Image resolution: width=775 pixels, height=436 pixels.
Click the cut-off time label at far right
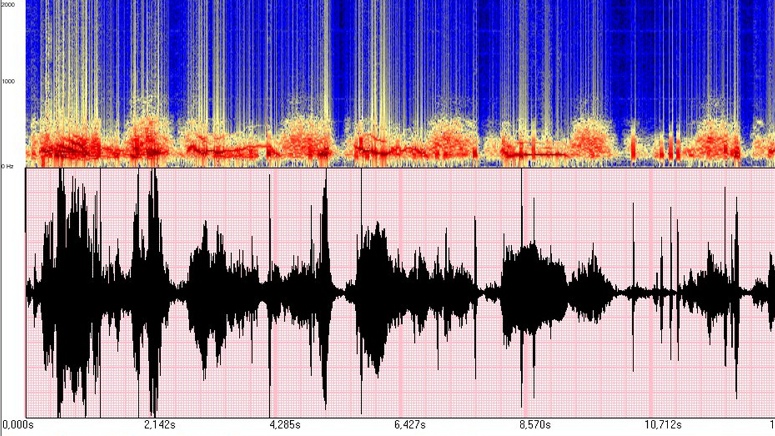[x=771, y=425]
